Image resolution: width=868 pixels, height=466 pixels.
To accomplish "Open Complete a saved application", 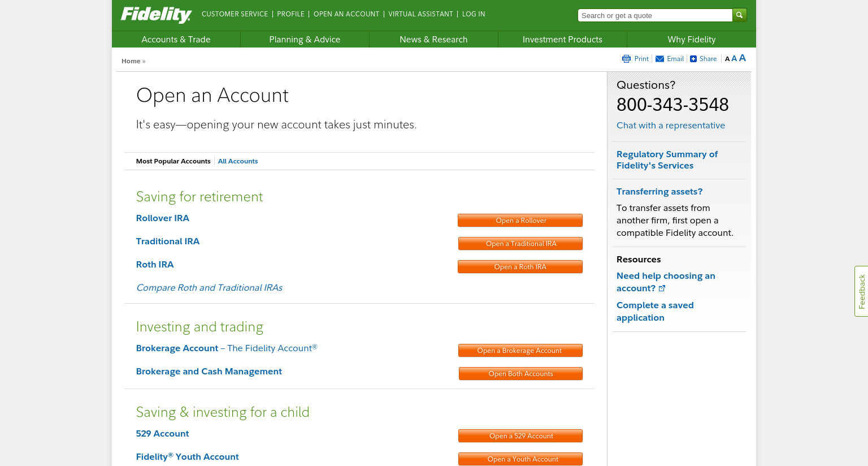I will 655,312.
